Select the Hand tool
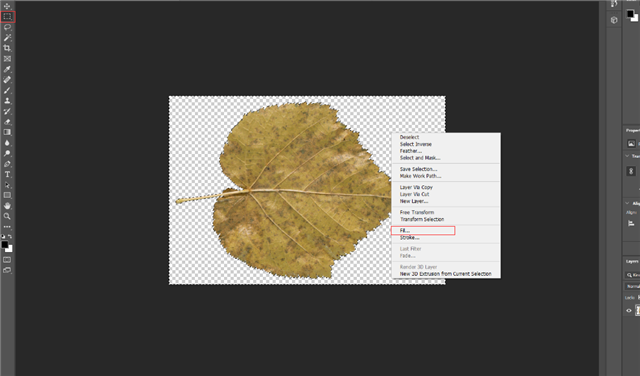This screenshot has width=640, height=376. coord(7,206)
